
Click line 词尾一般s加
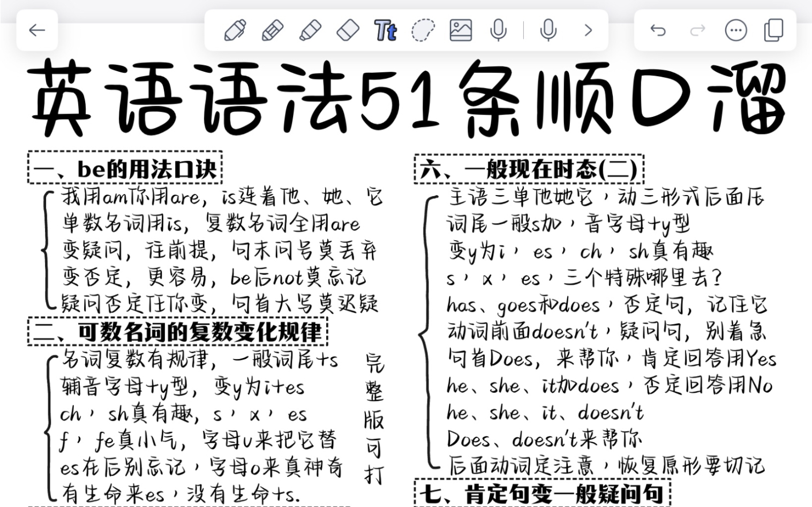pyautogui.click(x=505, y=223)
